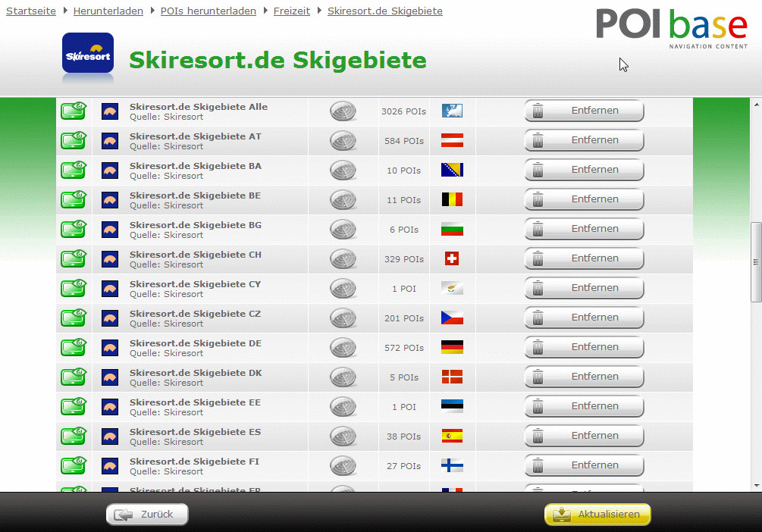
Task: Toggle green eye device icon for Skigebiete DK
Action: click(x=74, y=377)
